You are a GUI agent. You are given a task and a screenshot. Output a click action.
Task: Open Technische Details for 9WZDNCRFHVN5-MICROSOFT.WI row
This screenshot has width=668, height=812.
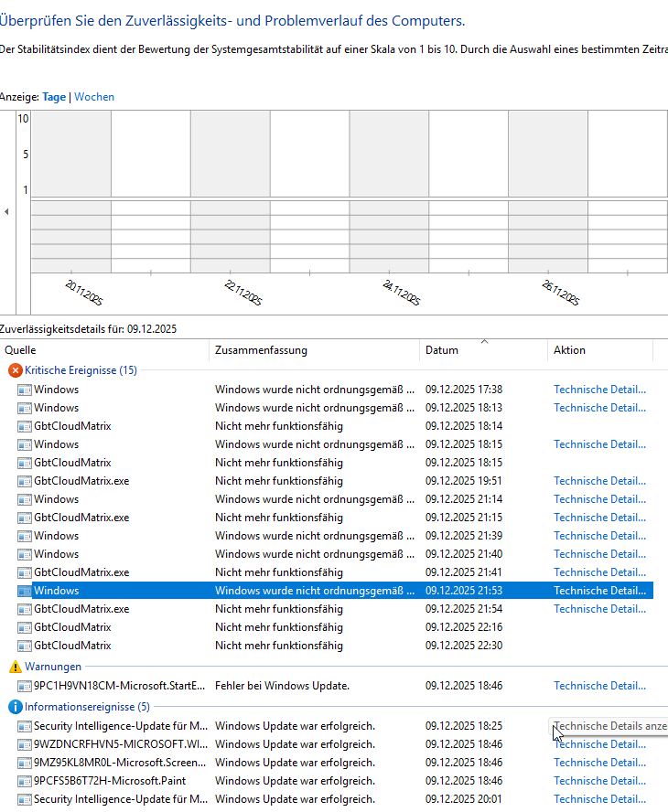(599, 744)
